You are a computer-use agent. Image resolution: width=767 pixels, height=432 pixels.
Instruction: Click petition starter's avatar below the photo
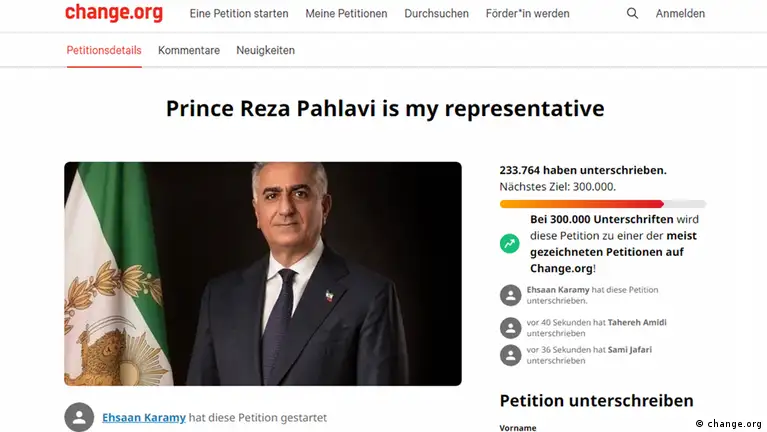pos(79,417)
